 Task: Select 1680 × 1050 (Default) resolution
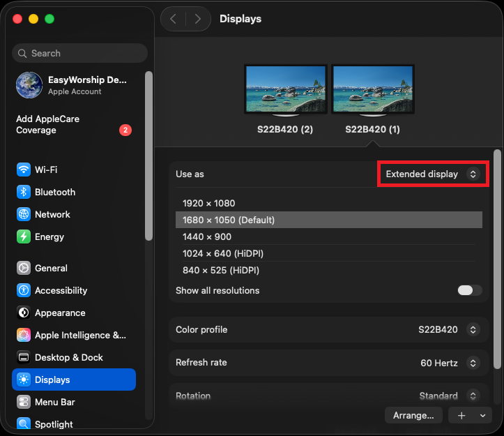click(329, 220)
